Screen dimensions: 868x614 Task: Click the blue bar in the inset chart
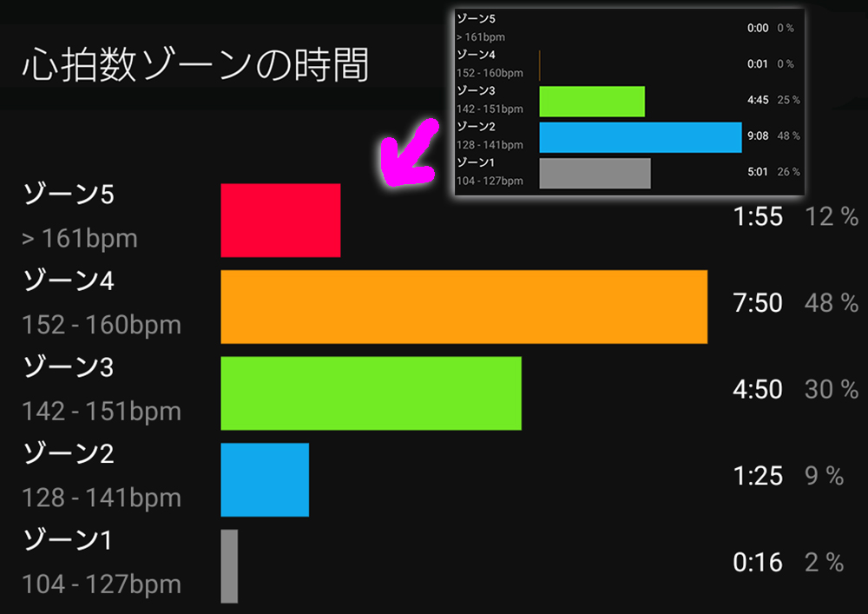[x=641, y=137]
